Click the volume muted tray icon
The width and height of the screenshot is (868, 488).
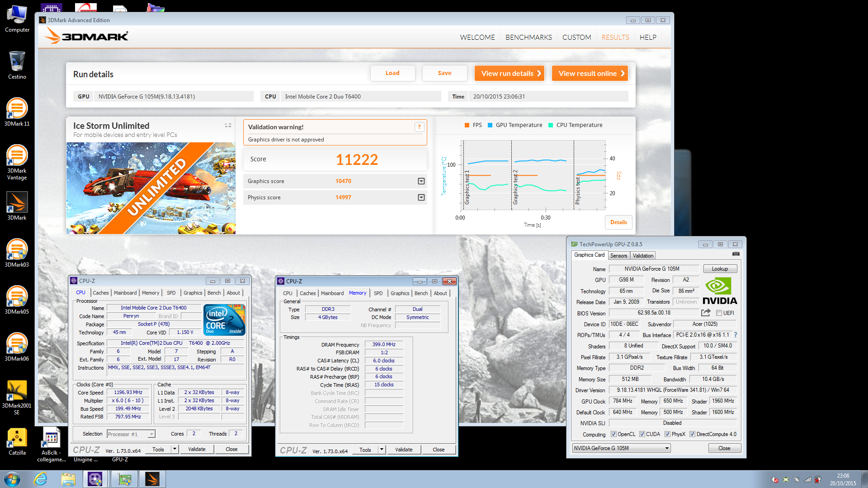[x=775, y=479]
